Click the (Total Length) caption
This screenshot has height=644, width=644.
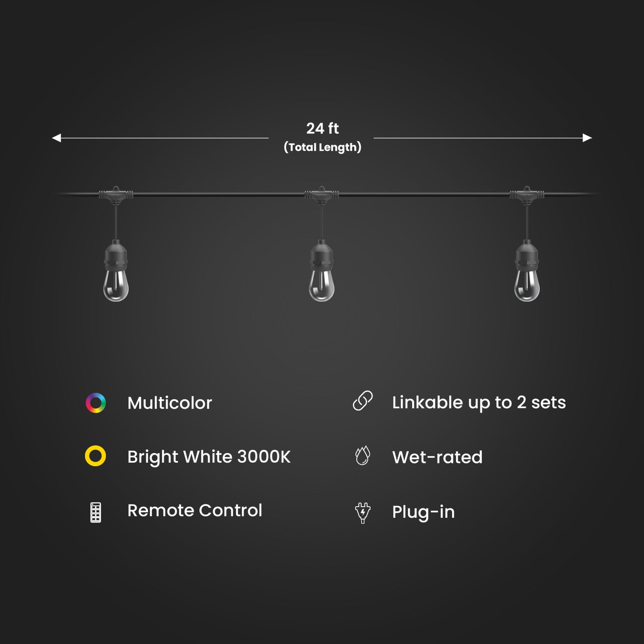[322, 147]
